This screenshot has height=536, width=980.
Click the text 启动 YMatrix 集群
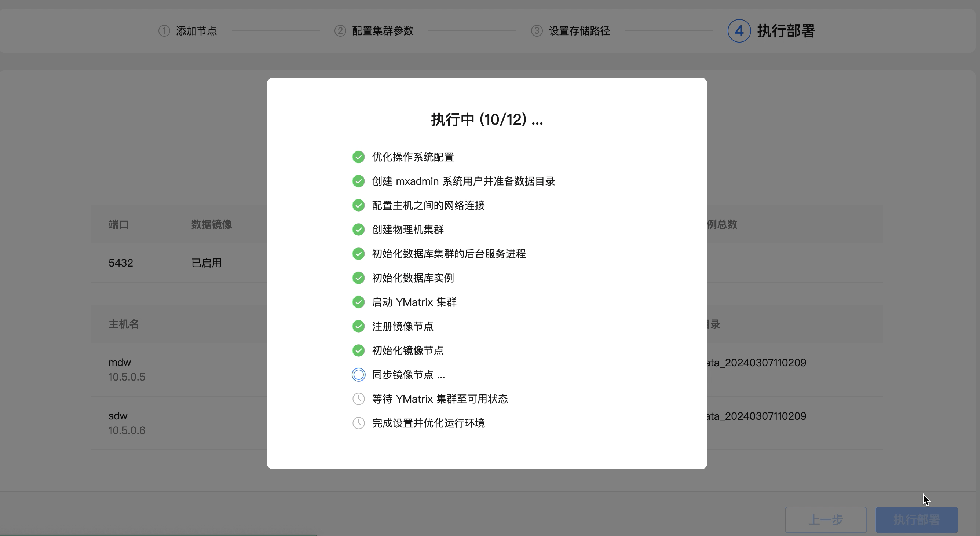414,302
